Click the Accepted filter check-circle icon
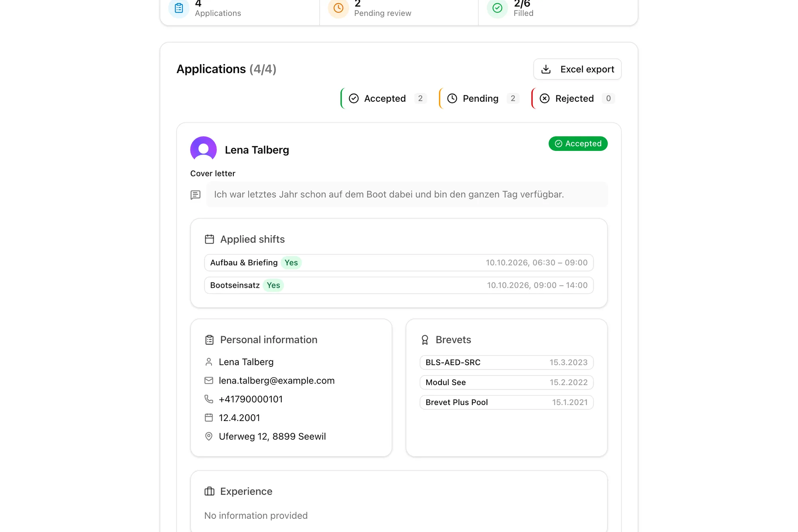The width and height of the screenshot is (798, 532). tap(354, 99)
